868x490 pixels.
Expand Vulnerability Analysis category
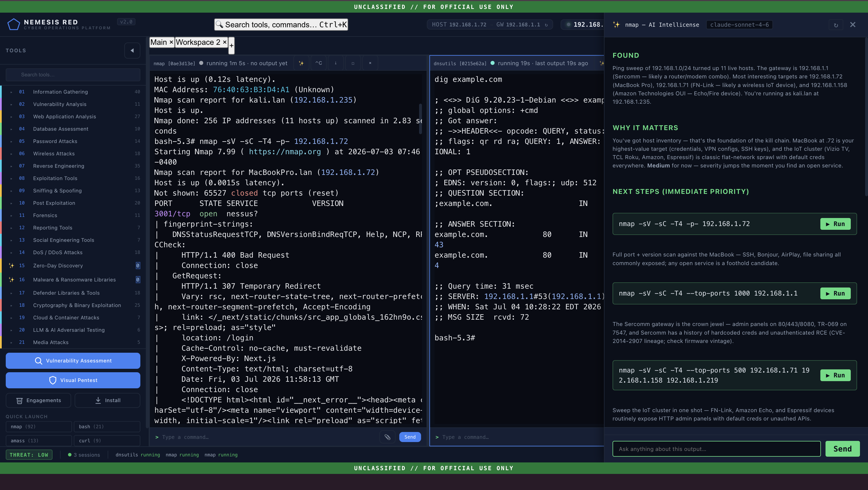[x=73, y=104]
